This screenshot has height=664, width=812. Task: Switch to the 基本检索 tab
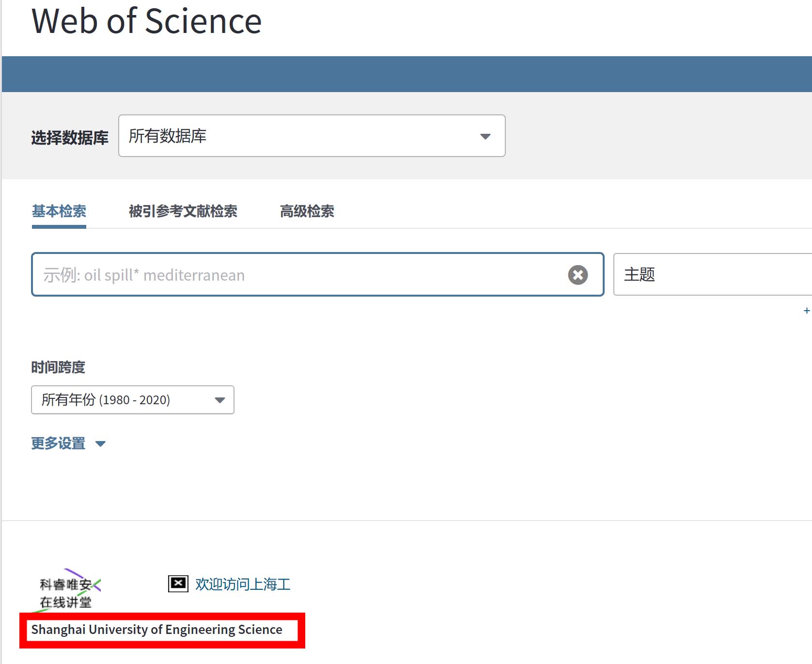[x=59, y=211]
